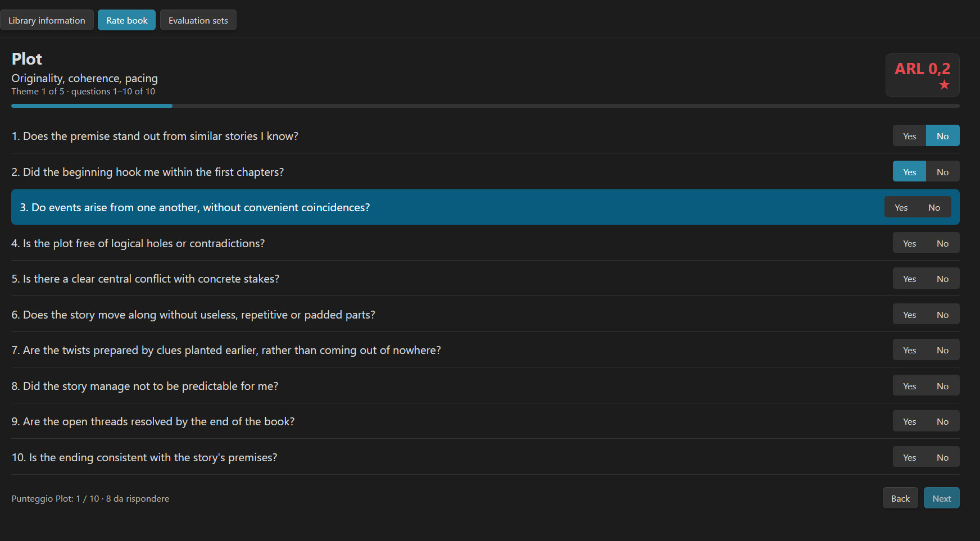Viewport: 980px width, 541px height.
Task: Answer Yes to question 8 about predictability
Action: pyautogui.click(x=909, y=386)
